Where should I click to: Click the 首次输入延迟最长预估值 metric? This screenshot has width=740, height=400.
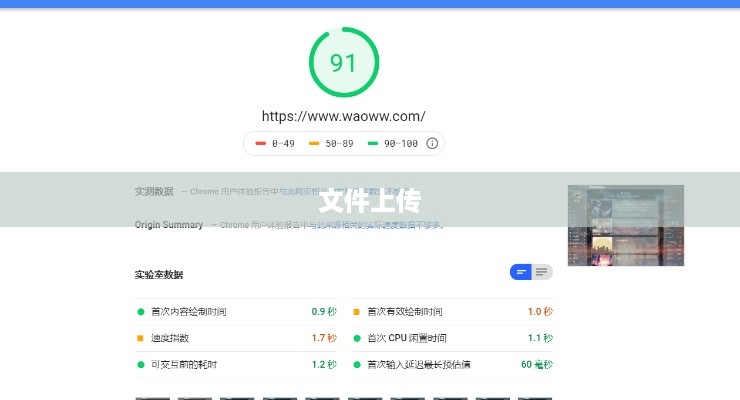click(x=452, y=364)
